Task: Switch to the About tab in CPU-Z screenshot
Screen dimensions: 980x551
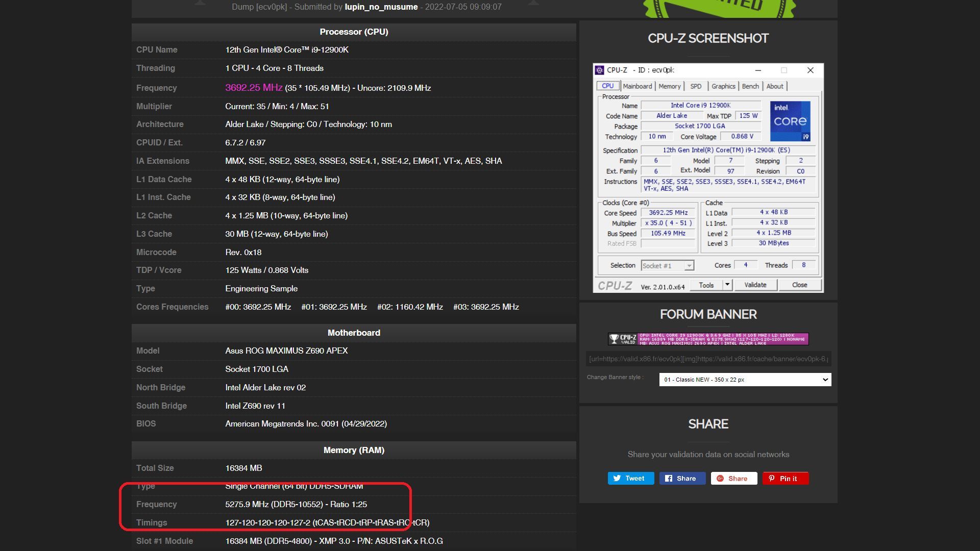Action: coord(775,86)
